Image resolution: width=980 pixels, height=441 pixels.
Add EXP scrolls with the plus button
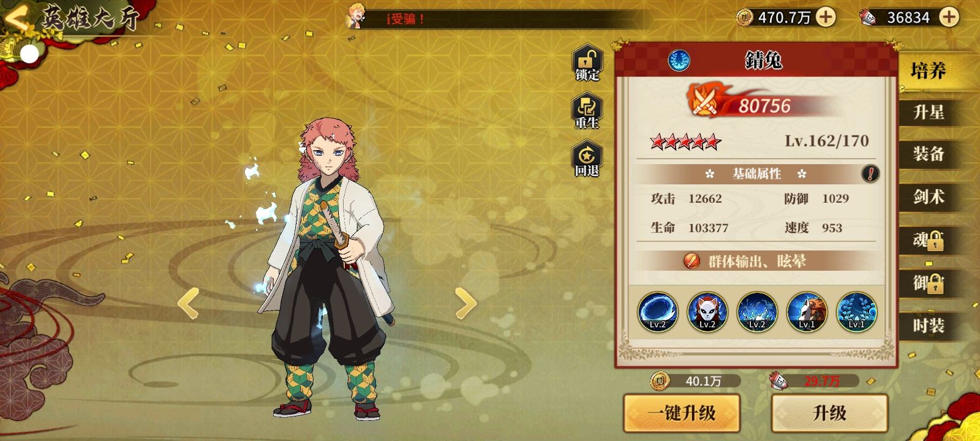(949, 17)
